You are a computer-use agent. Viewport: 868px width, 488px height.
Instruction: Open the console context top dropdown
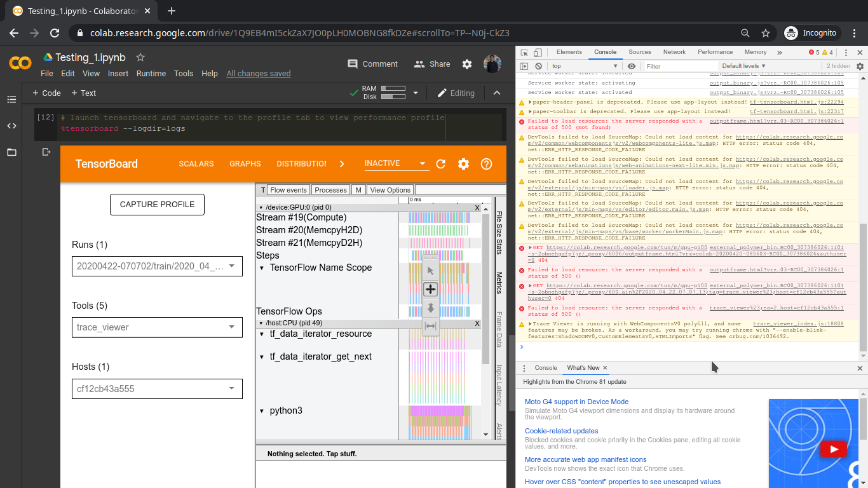(585, 66)
